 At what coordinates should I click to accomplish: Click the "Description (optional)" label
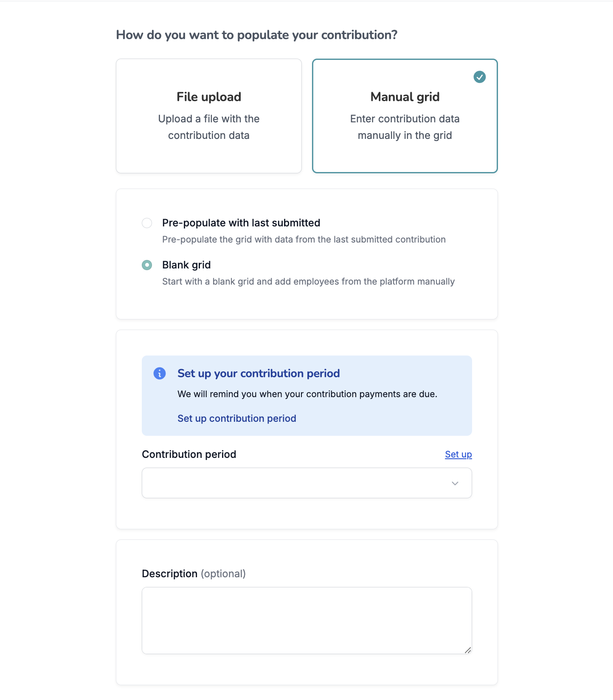194,573
